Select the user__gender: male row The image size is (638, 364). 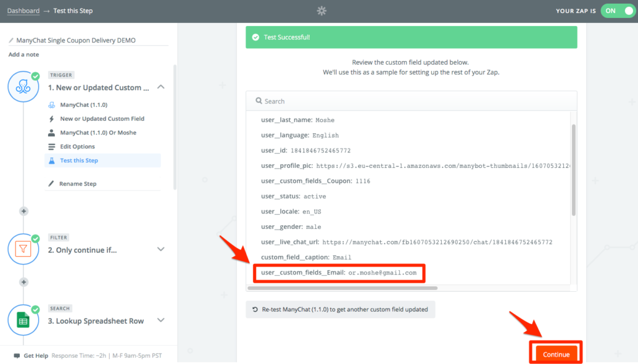click(291, 226)
